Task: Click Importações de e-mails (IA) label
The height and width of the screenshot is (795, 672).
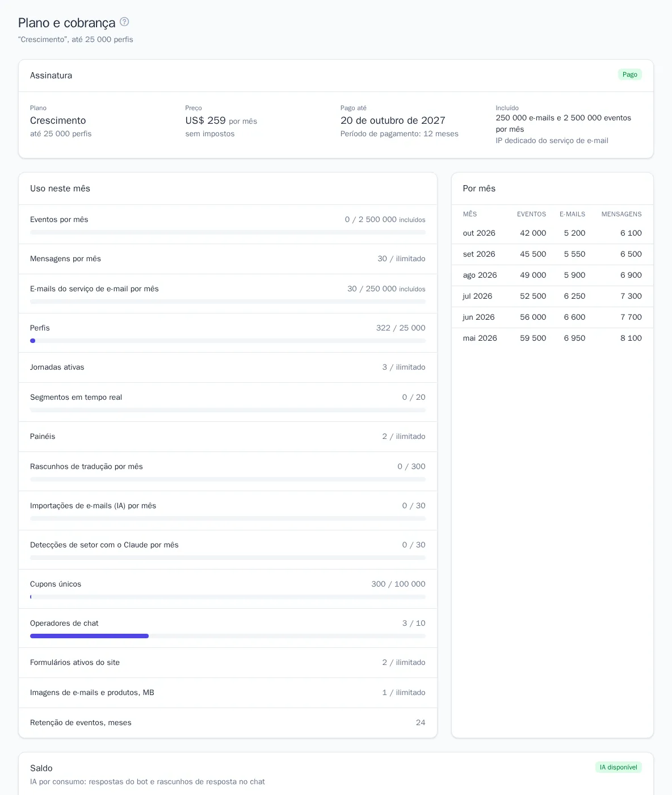Action: [x=93, y=506]
